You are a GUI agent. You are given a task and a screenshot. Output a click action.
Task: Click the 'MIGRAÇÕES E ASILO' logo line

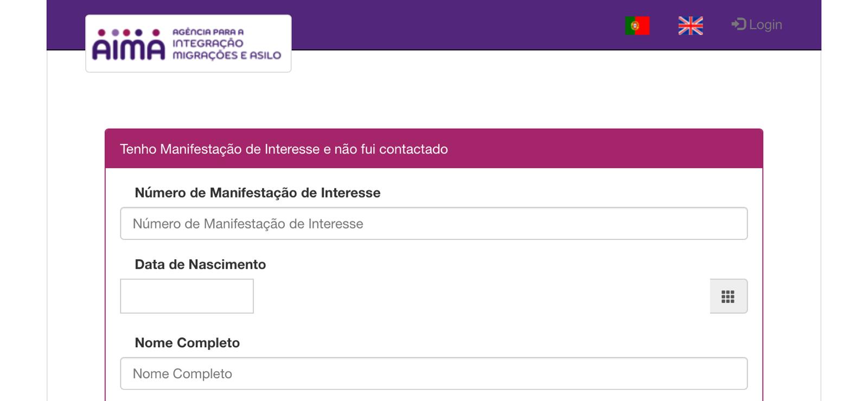[227, 55]
